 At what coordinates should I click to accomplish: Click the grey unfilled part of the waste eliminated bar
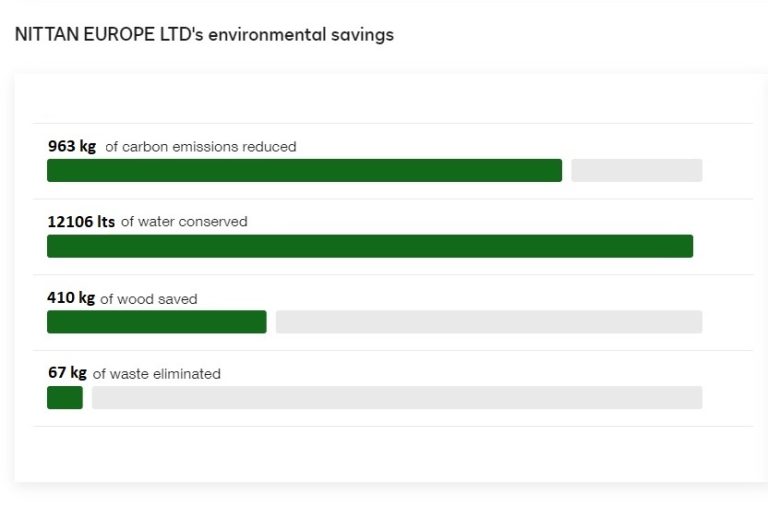point(397,398)
